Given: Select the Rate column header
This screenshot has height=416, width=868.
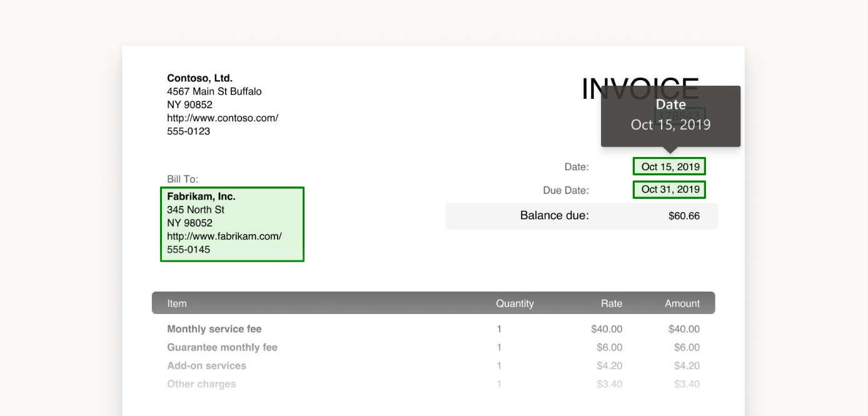Looking at the screenshot, I should (612, 303).
